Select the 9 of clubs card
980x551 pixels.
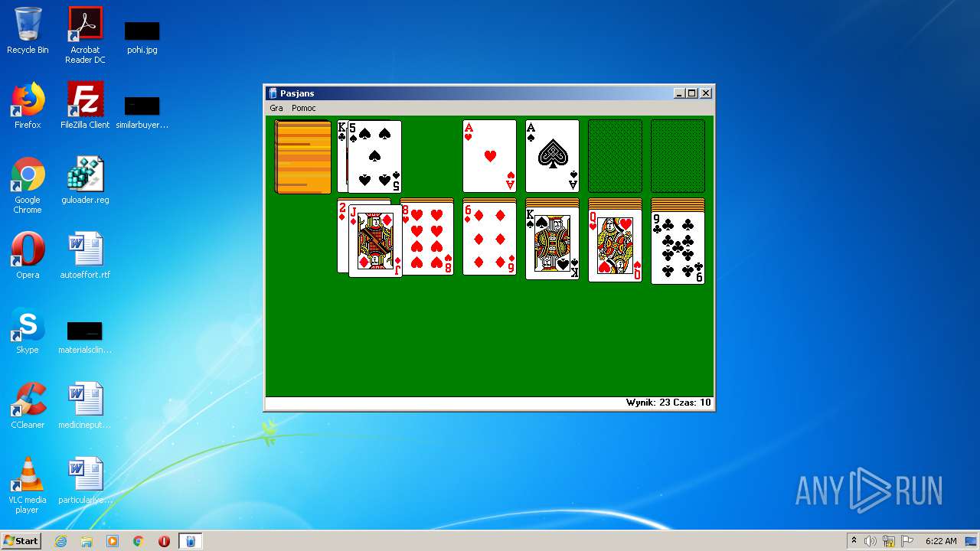[678, 248]
